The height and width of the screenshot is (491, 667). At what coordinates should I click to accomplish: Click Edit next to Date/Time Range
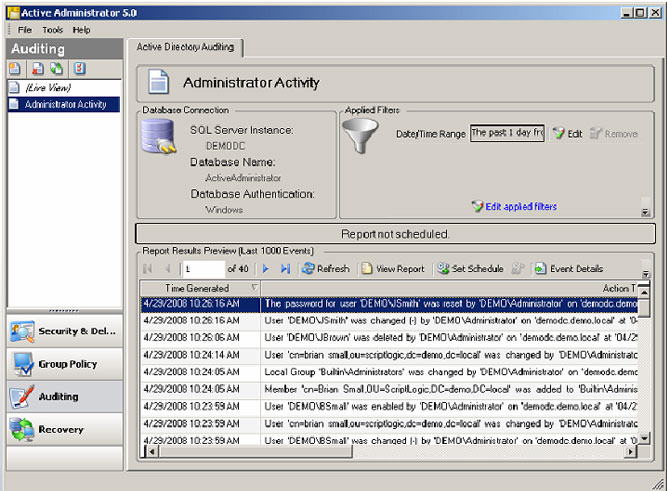point(568,134)
